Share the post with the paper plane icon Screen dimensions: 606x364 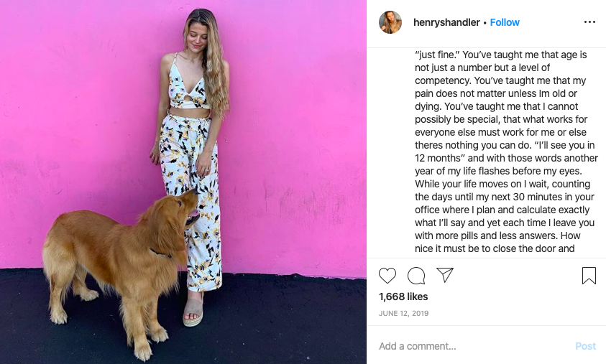pyautogui.click(x=445, y=275)
